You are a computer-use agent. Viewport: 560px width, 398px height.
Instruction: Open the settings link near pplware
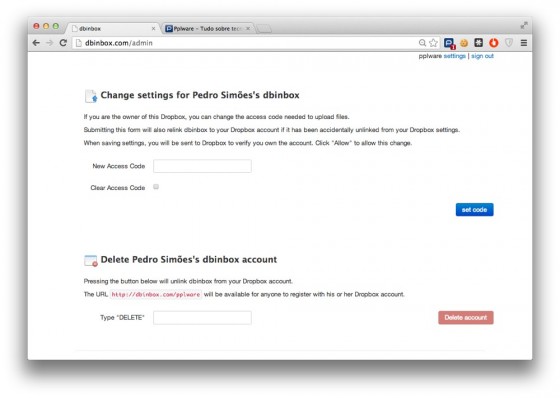[454, 56]
